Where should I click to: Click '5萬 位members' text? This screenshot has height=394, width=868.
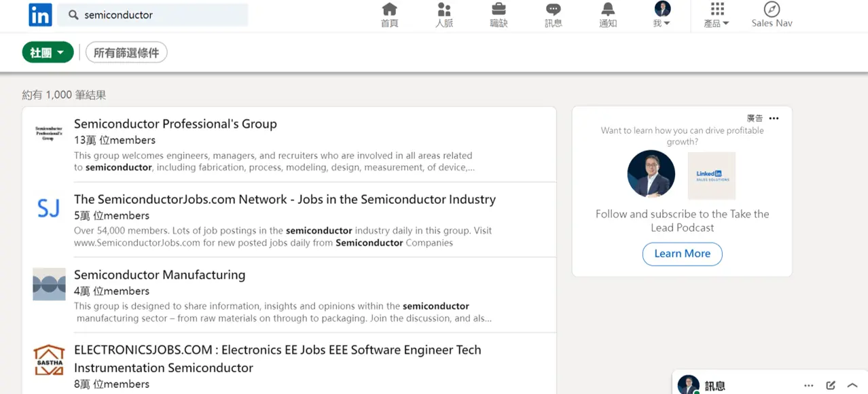pos(111,215)
